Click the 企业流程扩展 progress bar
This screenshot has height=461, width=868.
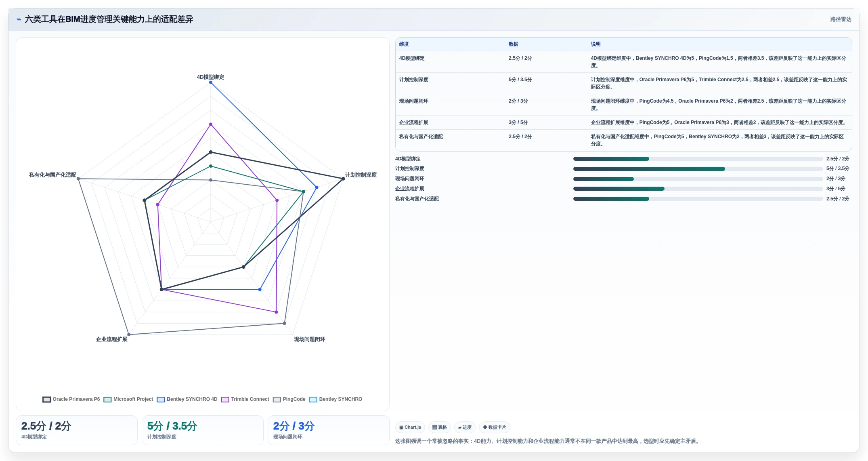click(x=698, y=189)
